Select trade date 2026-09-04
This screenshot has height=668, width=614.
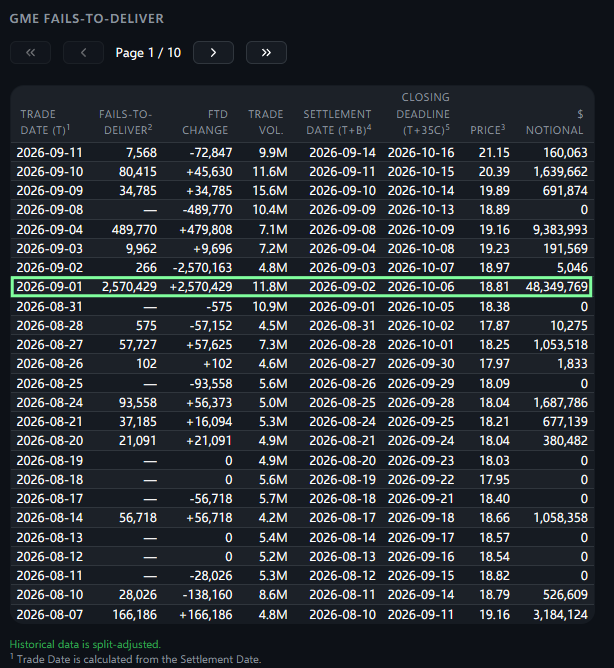click(x=49, y=230)
